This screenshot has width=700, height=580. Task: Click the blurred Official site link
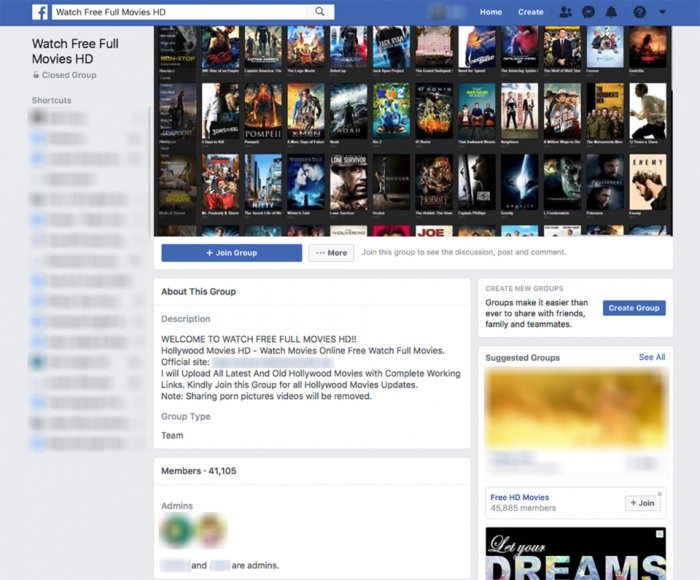click(x=273, y=362)
